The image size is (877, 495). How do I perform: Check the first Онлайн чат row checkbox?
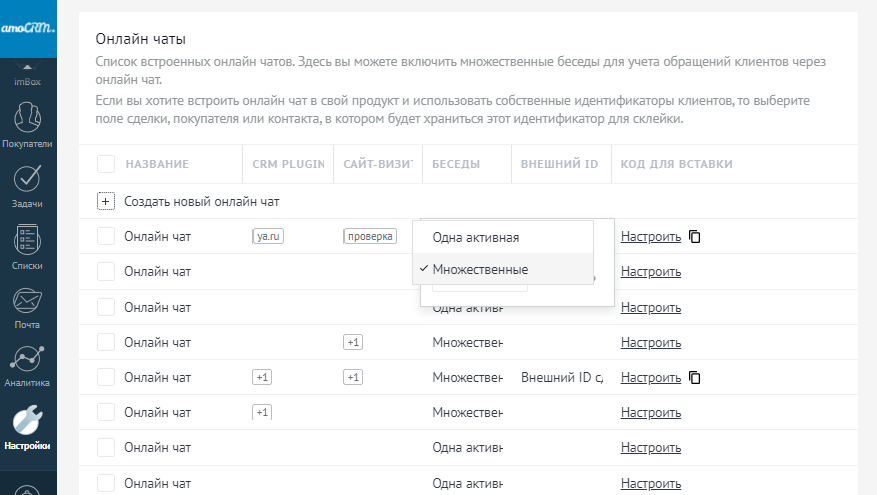(106, 236)
